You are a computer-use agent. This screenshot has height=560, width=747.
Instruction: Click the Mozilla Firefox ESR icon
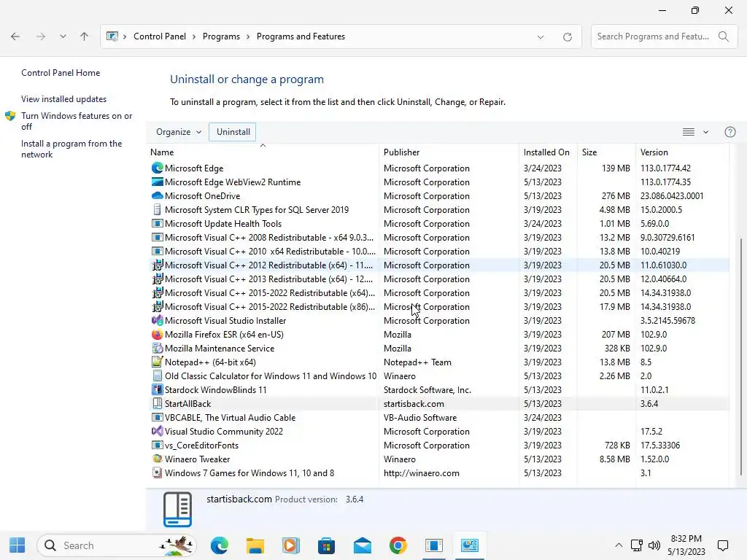click(x=158, y=334)
